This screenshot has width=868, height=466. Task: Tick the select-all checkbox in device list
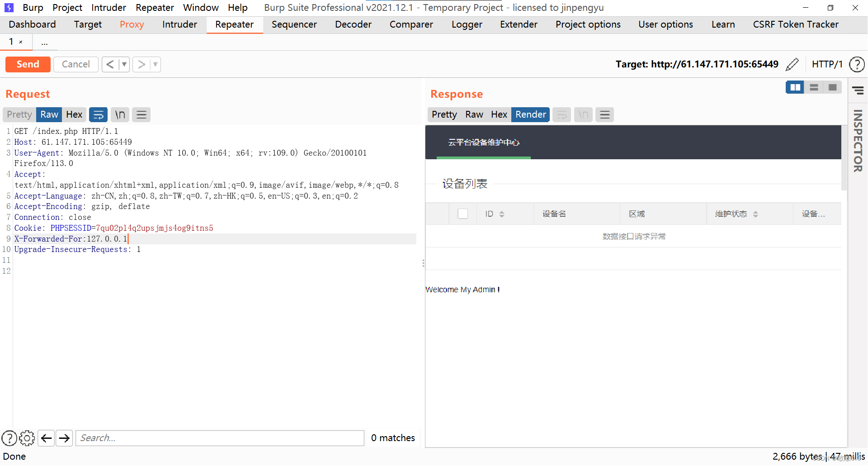[462, 213]
